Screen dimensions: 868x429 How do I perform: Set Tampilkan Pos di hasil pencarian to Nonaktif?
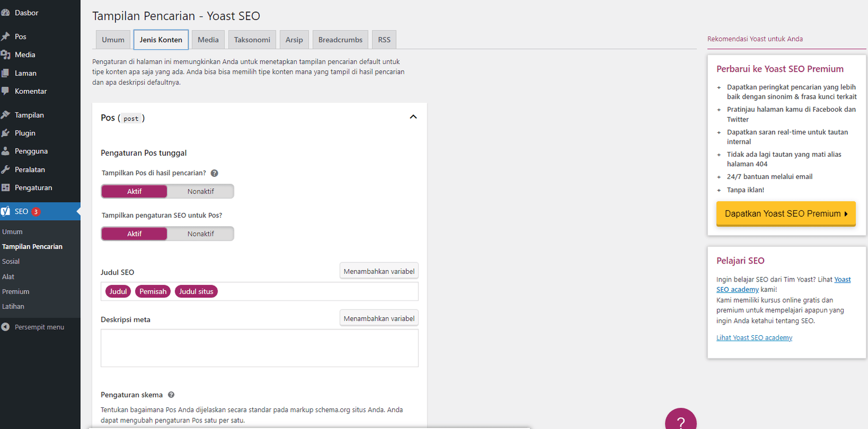[x=201, y=191]
